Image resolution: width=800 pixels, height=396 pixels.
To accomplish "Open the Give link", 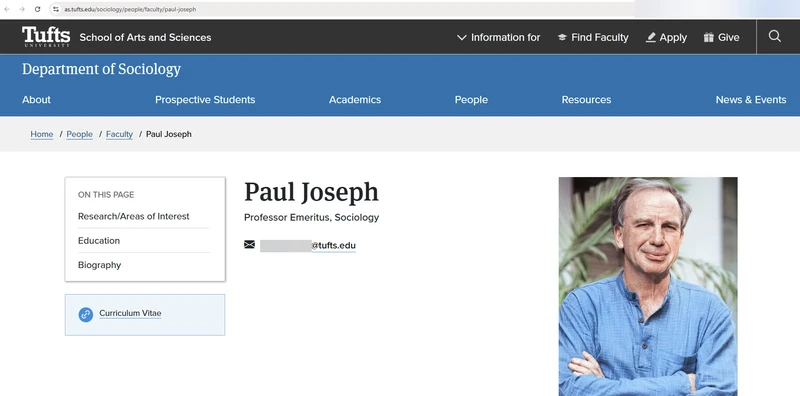I will click(728, 37).
